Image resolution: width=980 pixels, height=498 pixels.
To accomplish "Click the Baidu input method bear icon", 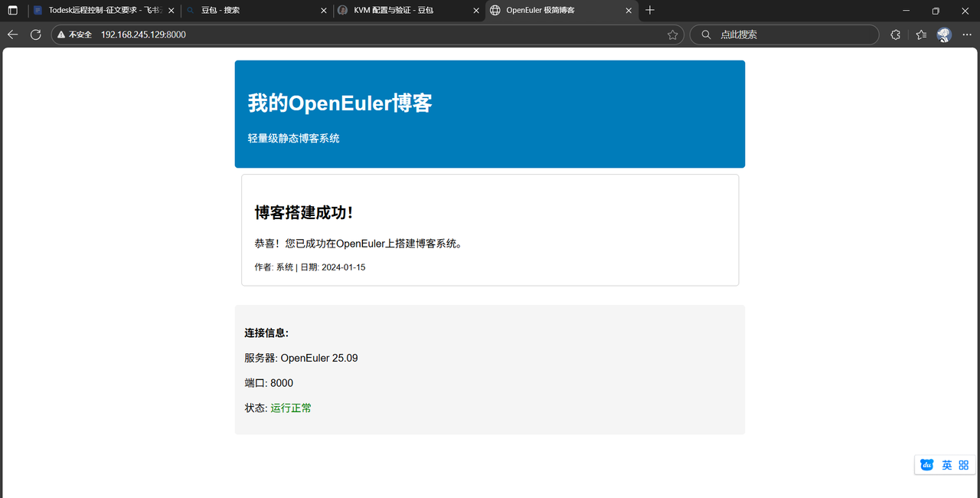I will coord(927,465).
